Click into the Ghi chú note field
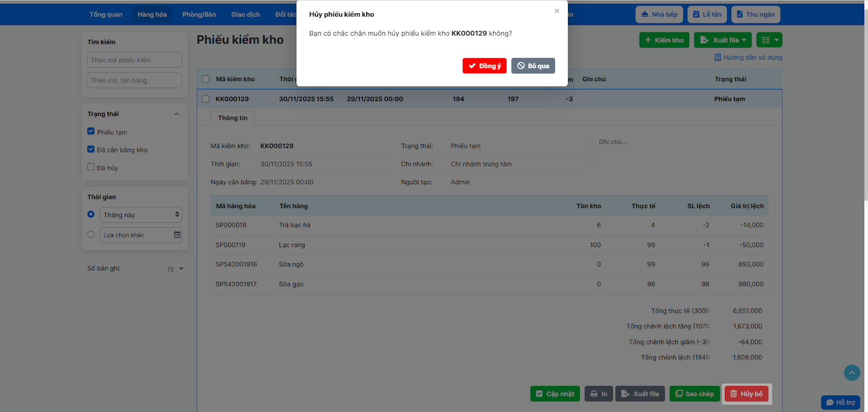The width and height of the screenshot is (868, 412). (x=681, y=152)
